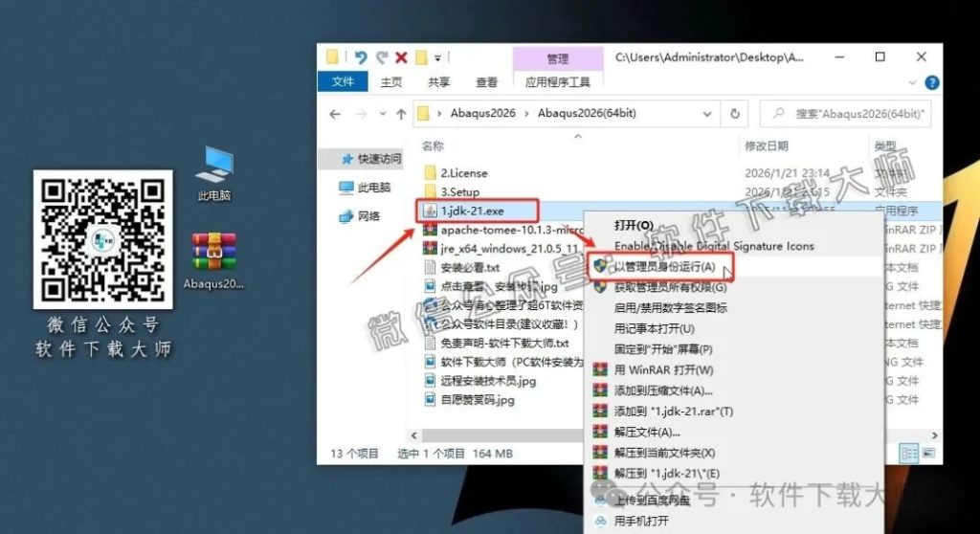Choose 解压到 "1.jdk-21\"(E)
The width and height of the screenshot is (980, 534).
pyautogui.click(x=666, y=474)
